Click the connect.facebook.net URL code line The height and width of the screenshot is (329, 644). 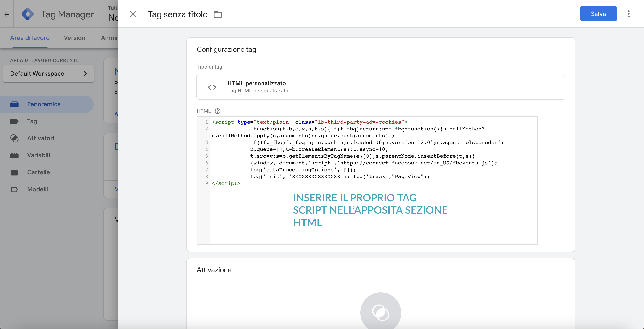[374, 163]
